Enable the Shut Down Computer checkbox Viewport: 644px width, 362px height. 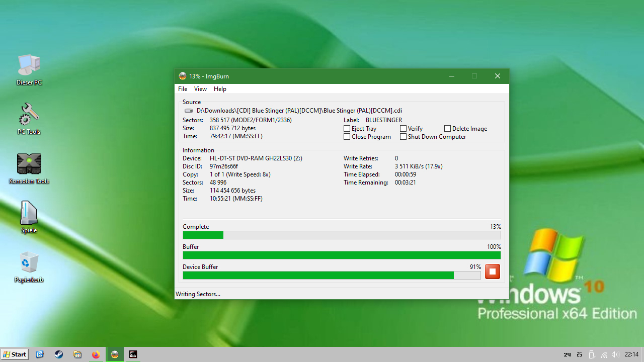(403, 137)
